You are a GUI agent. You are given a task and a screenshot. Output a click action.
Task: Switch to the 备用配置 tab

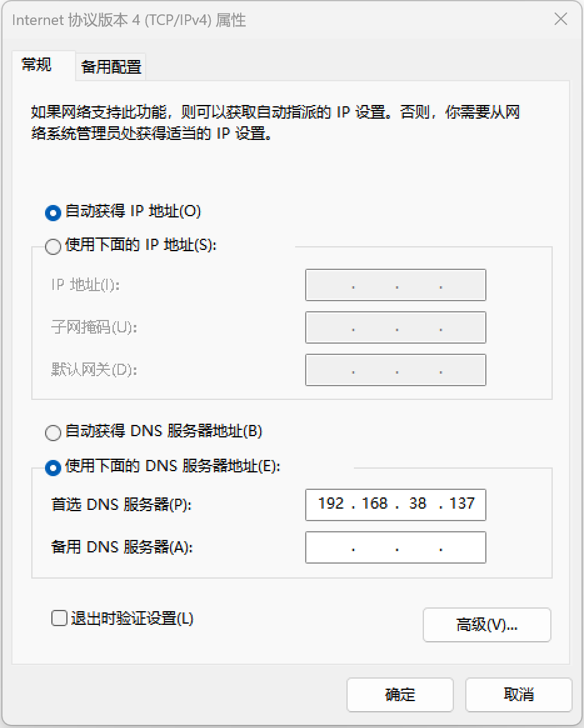pos(111,67)
